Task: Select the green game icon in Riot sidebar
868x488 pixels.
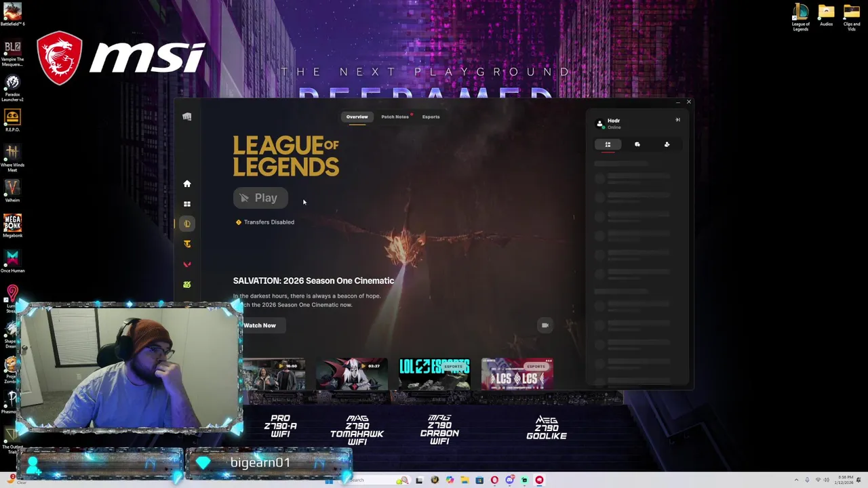Action: tap(187, 285)
